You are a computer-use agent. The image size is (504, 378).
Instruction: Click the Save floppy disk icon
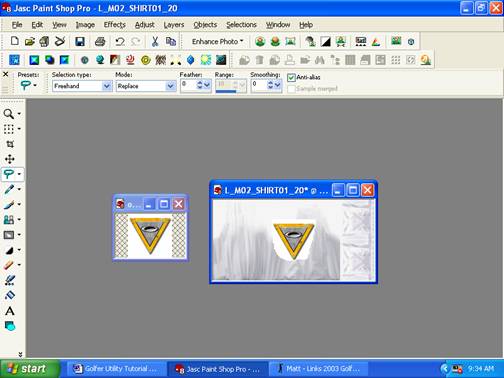pos(80,42)
